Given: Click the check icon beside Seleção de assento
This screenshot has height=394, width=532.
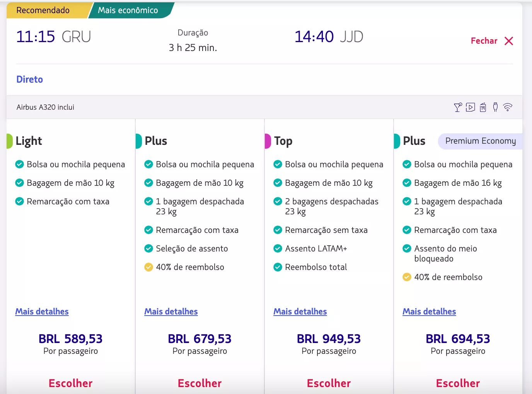Looking at the screenshot, I should pyautogui.click(x=148, y=248).
